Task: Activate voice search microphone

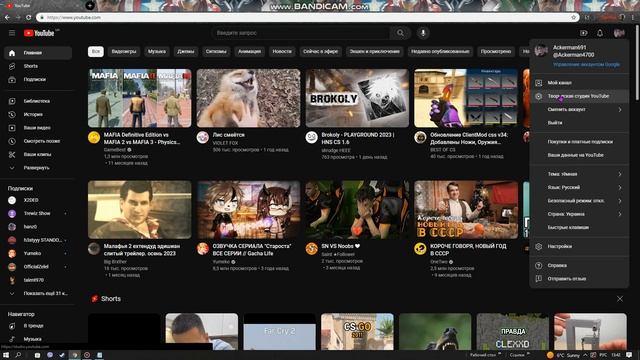Action: click(423, 33)
